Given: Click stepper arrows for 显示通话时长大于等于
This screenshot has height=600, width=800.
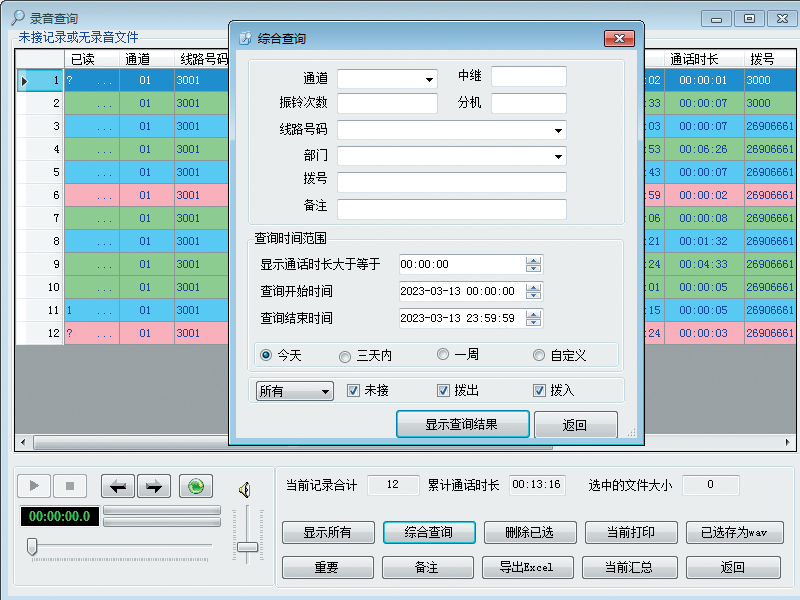Looking at the screenshot, I should 534,264.
